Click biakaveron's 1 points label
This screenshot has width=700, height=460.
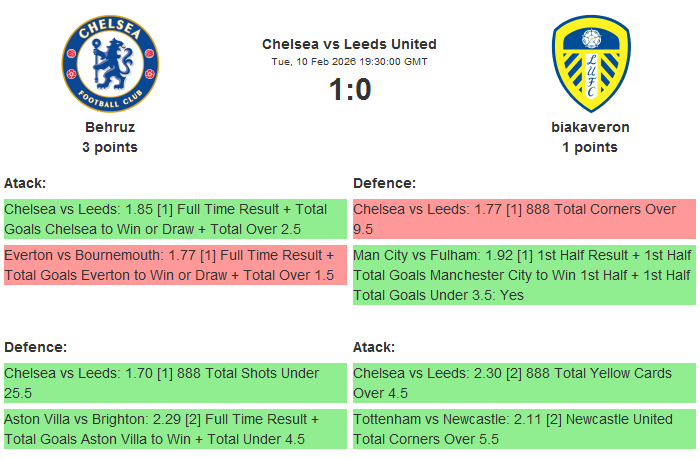click(590, 147)
